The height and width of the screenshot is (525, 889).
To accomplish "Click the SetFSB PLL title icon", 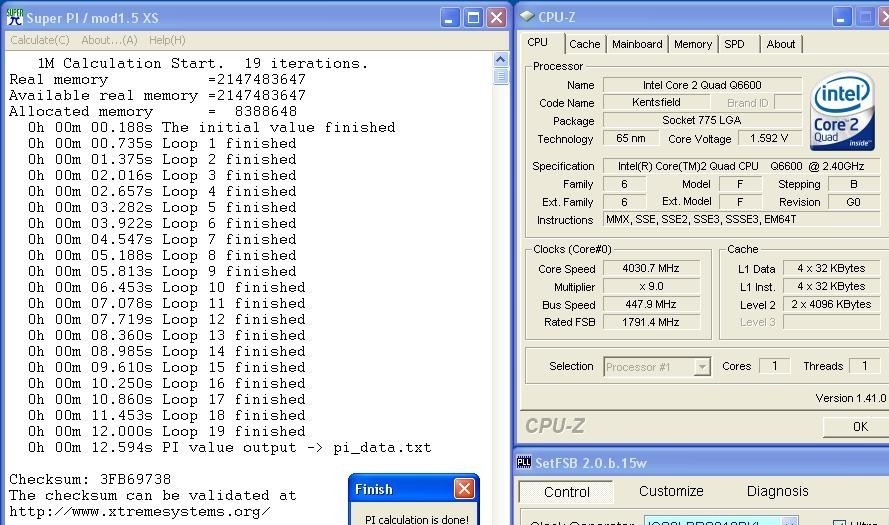I will click(x=524, y=463).
